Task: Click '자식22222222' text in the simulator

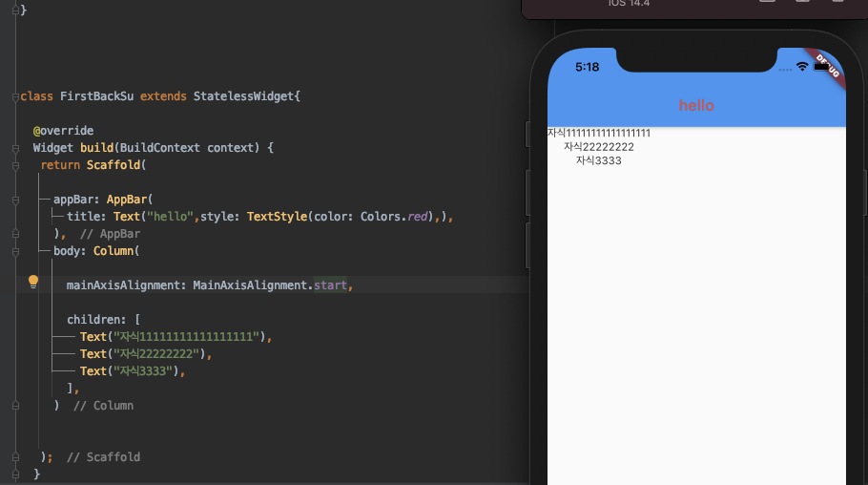Action: pos(599,147)
